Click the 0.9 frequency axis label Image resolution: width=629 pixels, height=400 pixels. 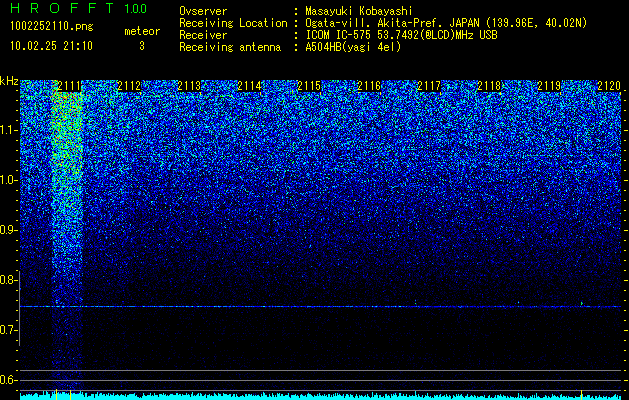(8, 230)
